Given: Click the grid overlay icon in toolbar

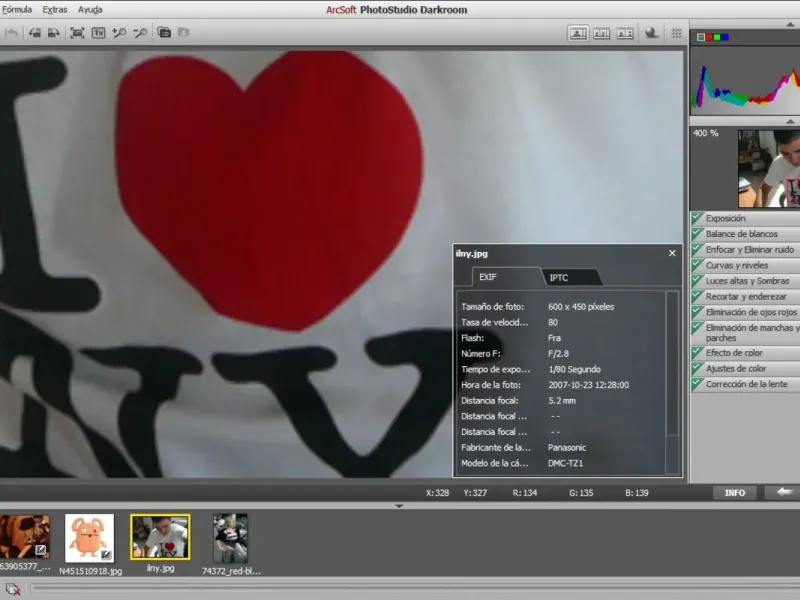Looking at the screenshot, I should [x=677, y=33].
